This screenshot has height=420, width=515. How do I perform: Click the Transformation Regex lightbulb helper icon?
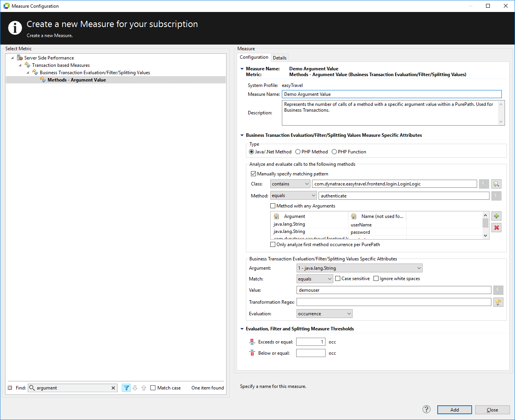[x=498, y=302]
